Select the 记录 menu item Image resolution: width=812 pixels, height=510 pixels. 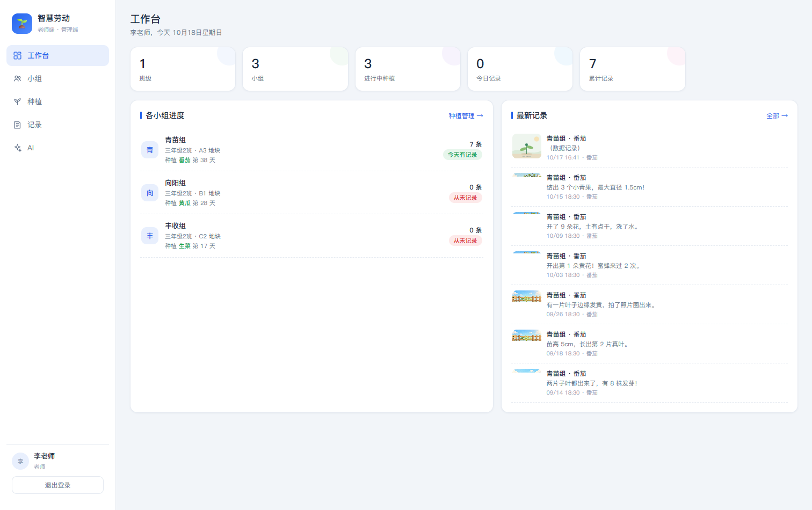coord(57,125)
